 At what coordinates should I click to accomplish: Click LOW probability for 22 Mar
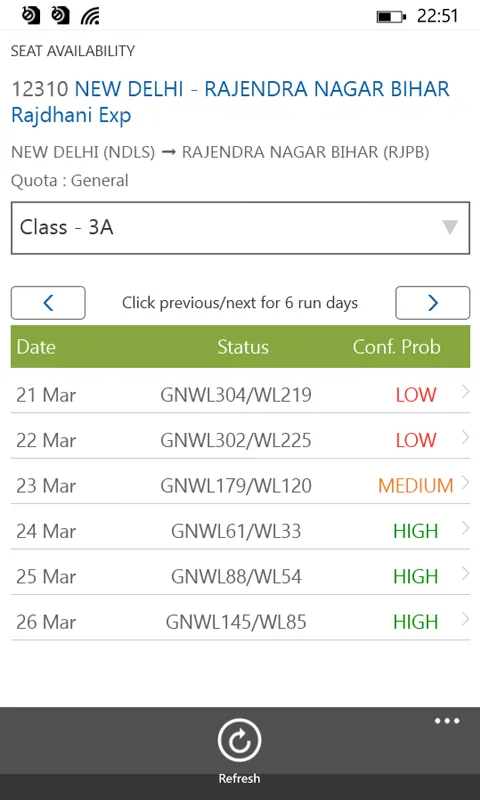[x=416, y=440]
